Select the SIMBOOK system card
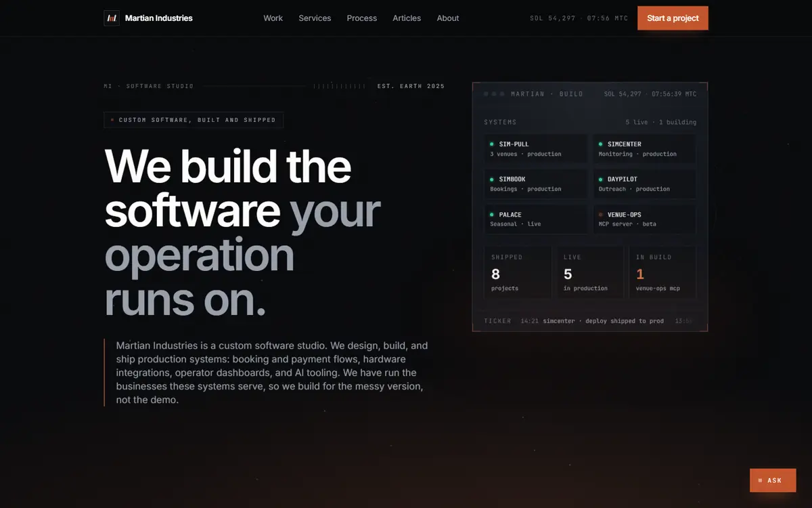This screenshot has height=508, width=812. coord(535,184)
